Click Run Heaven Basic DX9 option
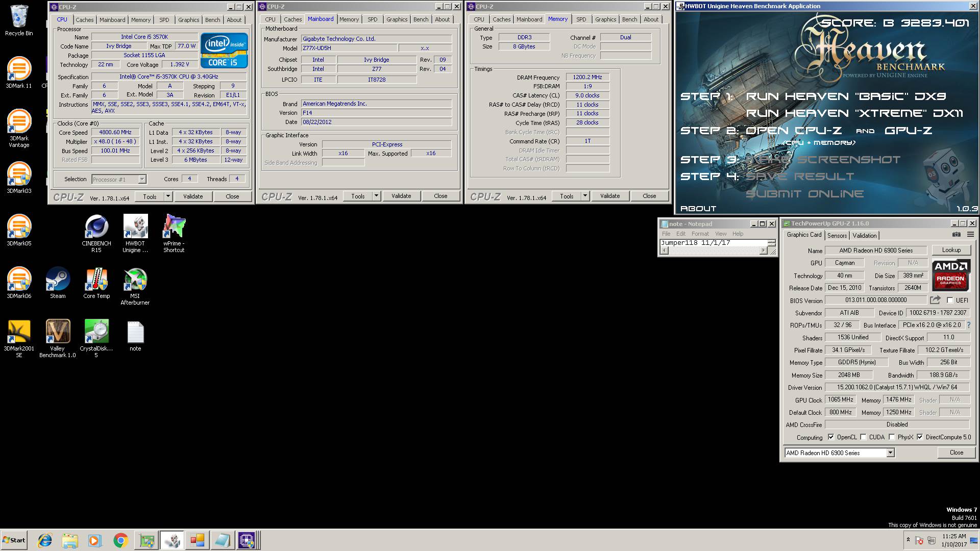 click(846, 96)
